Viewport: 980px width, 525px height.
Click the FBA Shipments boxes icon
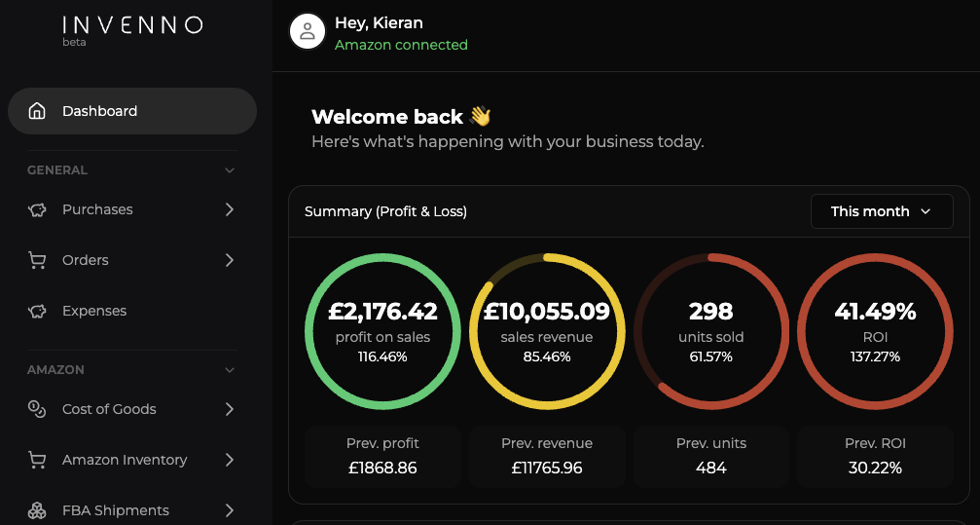[37, 510]
